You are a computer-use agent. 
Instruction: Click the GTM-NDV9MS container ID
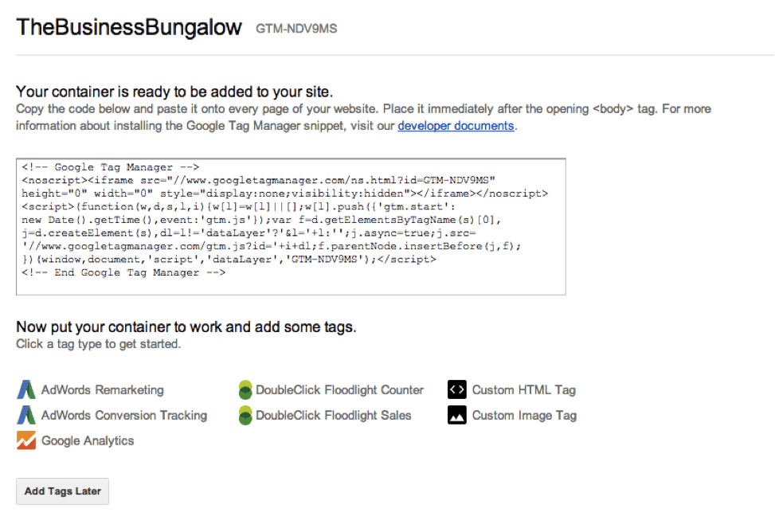click(296, 29)
